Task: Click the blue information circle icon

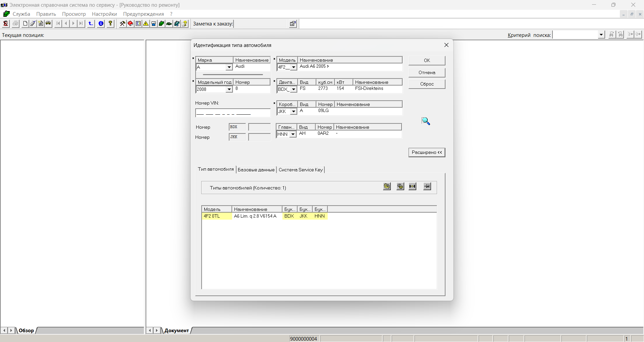Action: point(101,23)
